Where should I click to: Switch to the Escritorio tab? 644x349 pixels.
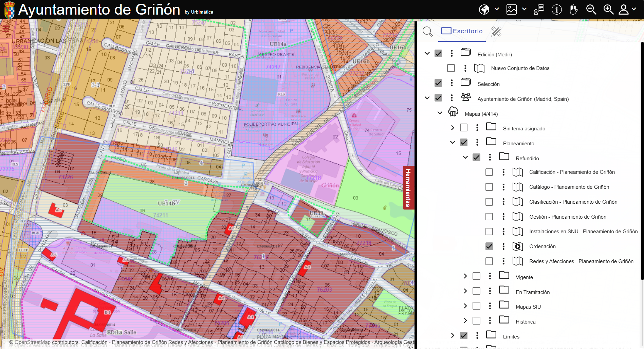(462, 31)
